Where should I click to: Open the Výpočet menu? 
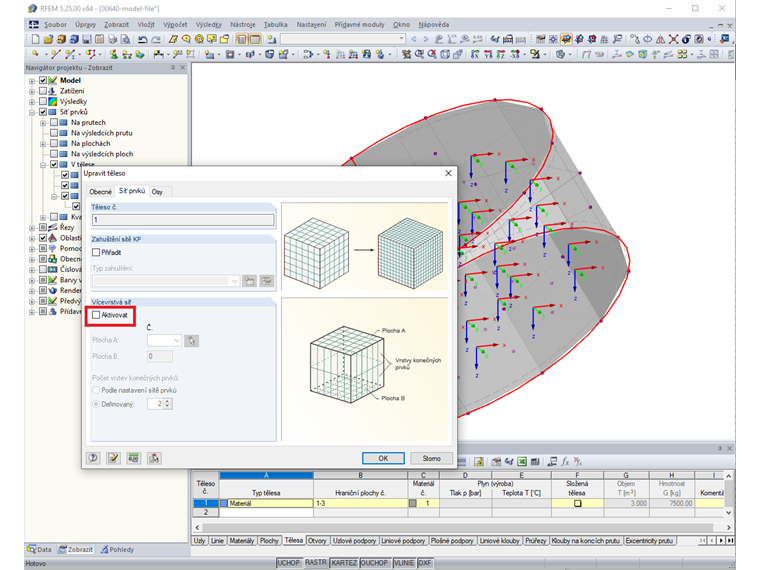pyautogui.click(x=175, y=24)
